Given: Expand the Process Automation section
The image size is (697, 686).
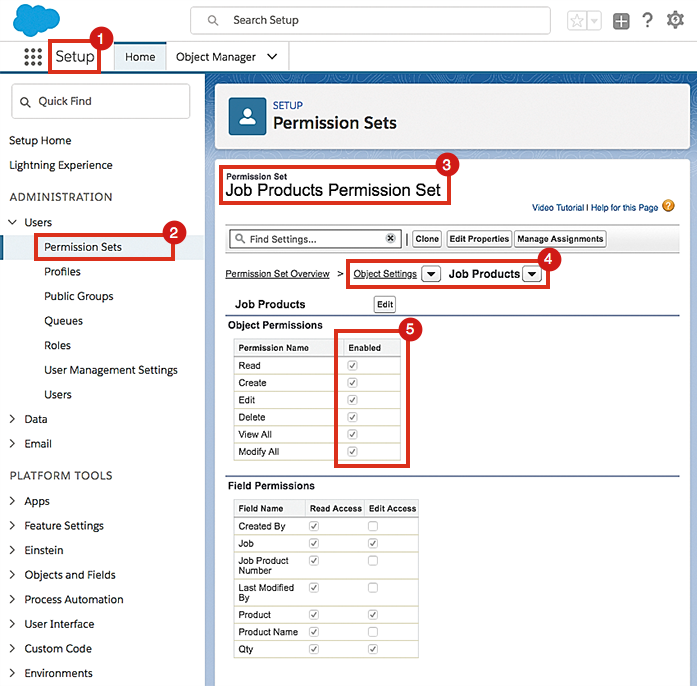Looking at the screenshot, I should (x=12, y=599).
